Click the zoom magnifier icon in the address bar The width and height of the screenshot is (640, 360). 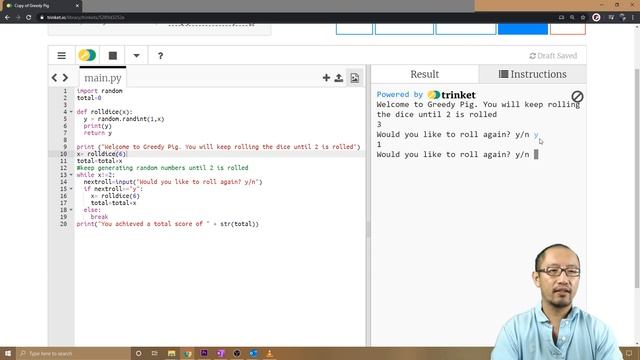pyautogui.click(x=572, y=18)
